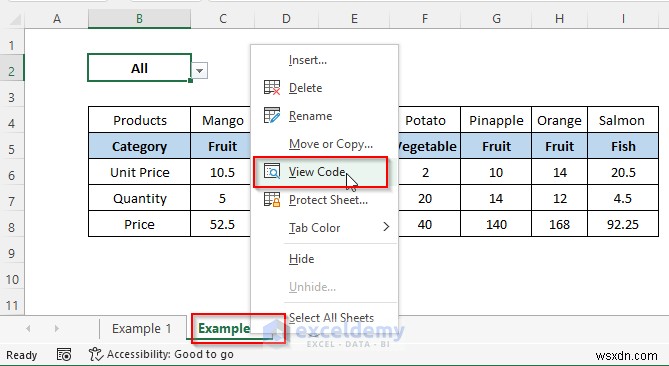669x366 pixels.
Task: Click the Potato cell
Action: coord(429,120)
